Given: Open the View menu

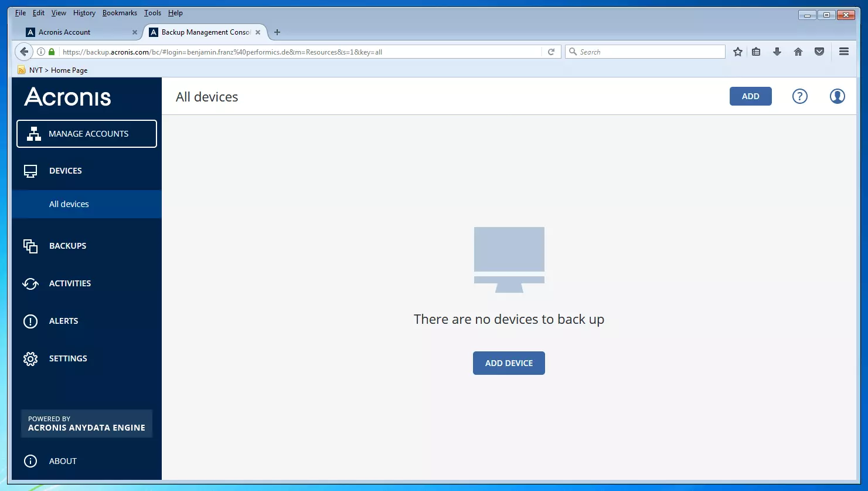Looking at the screenshot, I should click(59, 13).
